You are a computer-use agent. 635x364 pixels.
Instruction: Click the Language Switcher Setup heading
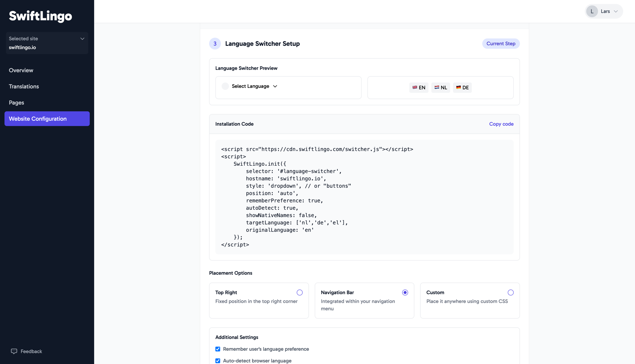click(x=262, y=44)
